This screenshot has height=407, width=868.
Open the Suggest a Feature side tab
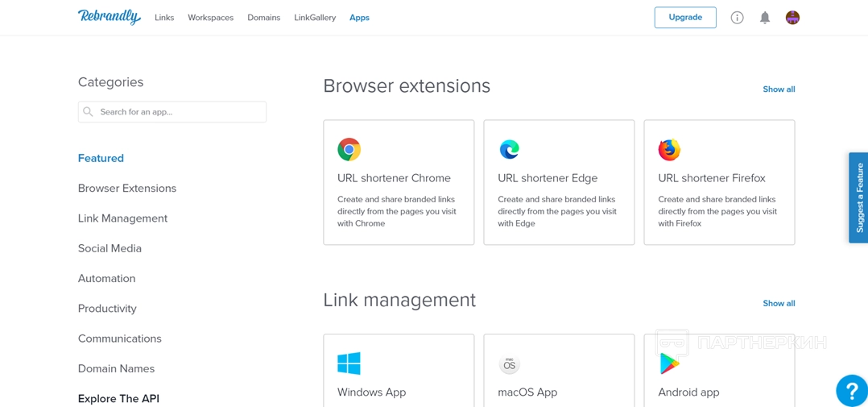click(x=859, y=197)
